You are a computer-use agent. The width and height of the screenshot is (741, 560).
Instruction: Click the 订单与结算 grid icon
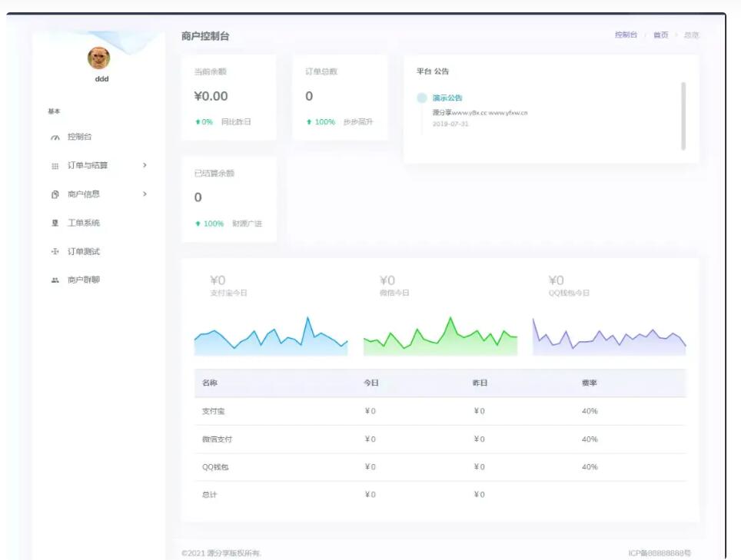tap(55, 166)
